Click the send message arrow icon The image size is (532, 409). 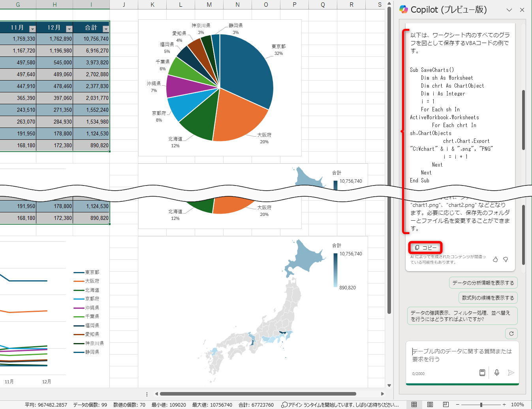point(511,372)
